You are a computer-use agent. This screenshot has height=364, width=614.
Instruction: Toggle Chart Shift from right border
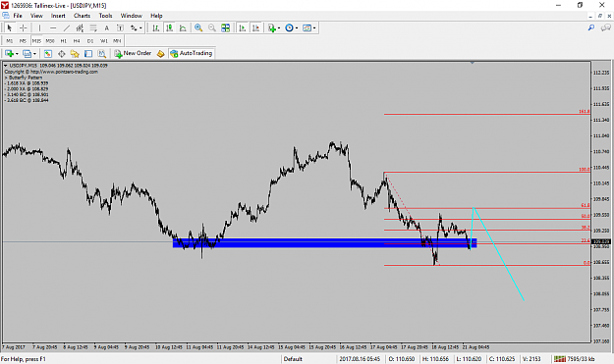[255, 27]
